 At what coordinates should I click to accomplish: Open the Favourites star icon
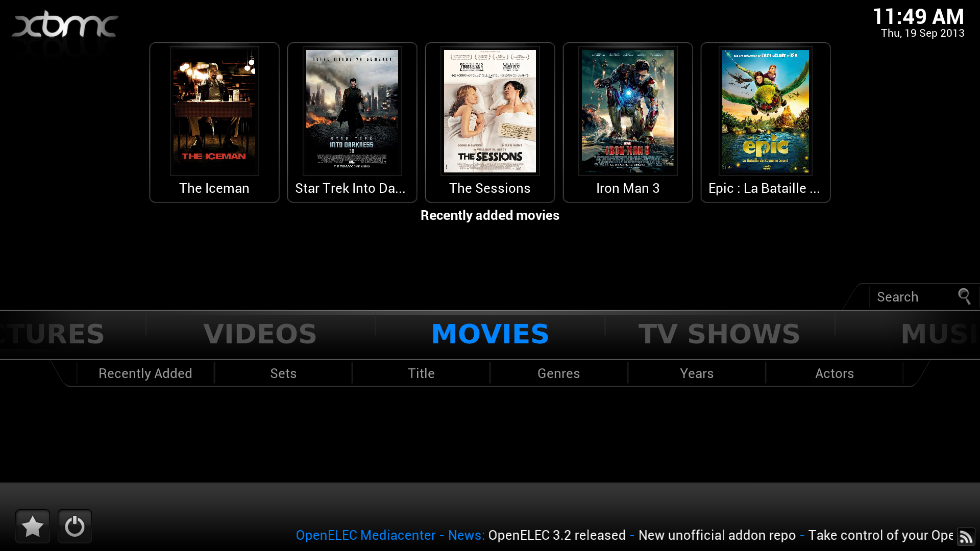(x=33, y=526)
